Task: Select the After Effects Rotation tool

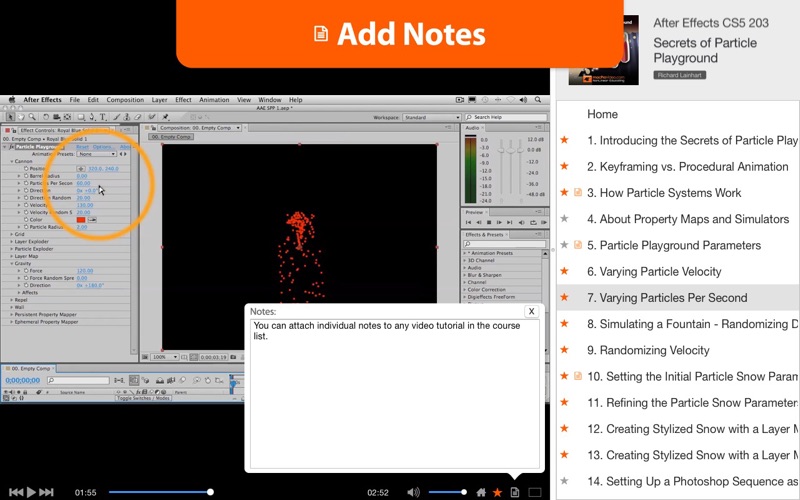Action: point(45,117)
